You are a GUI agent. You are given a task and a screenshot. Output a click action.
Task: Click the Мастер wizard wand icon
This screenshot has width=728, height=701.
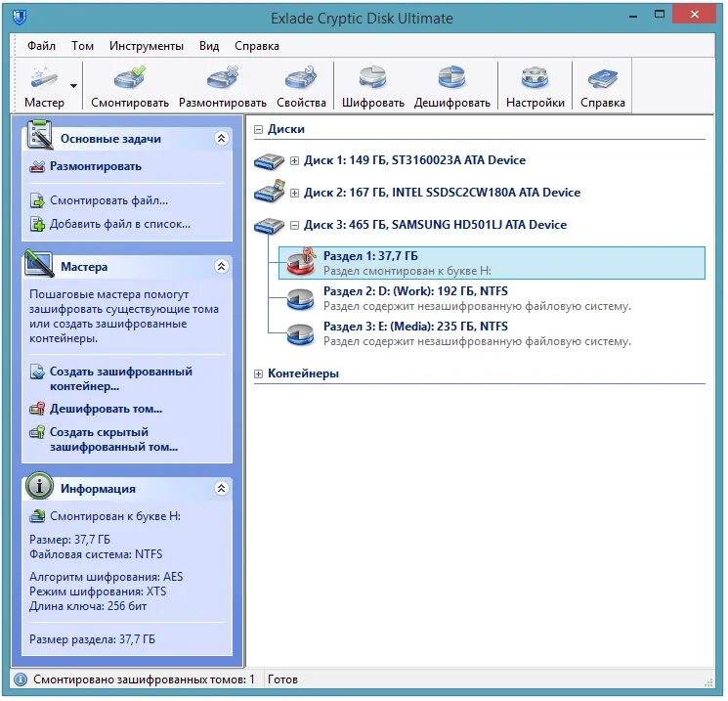[44, 77]
